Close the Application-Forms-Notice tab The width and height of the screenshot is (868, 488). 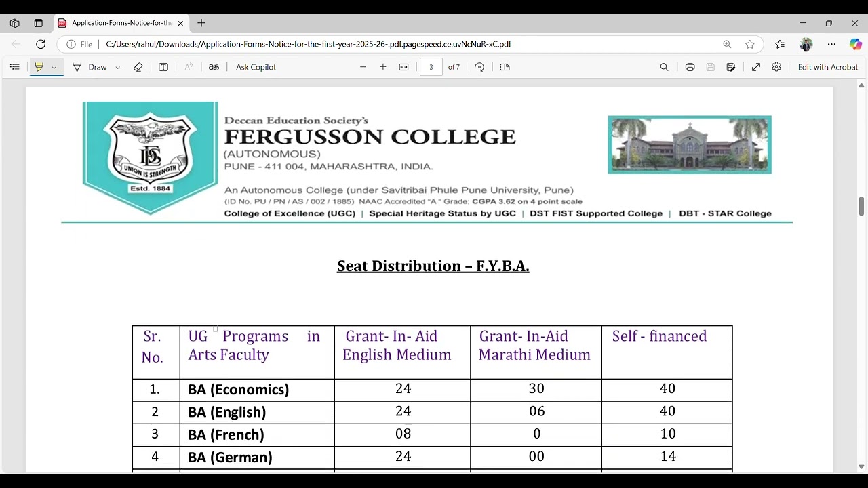(180, 23)
